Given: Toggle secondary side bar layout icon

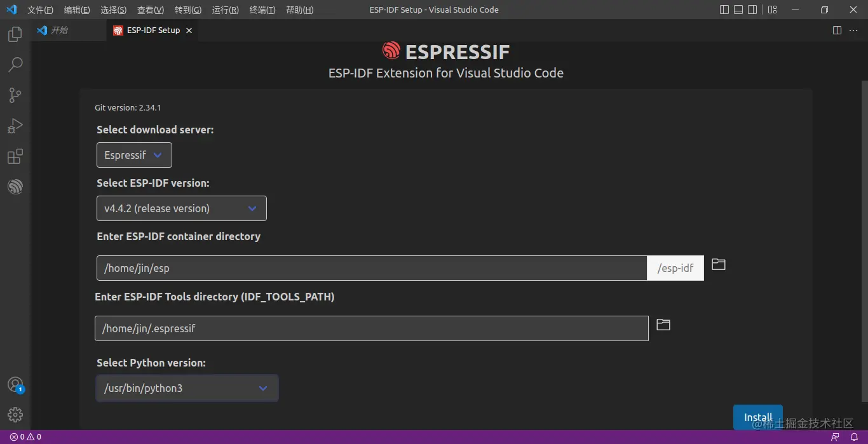Looking at the screenshot, I should point(752,10).
